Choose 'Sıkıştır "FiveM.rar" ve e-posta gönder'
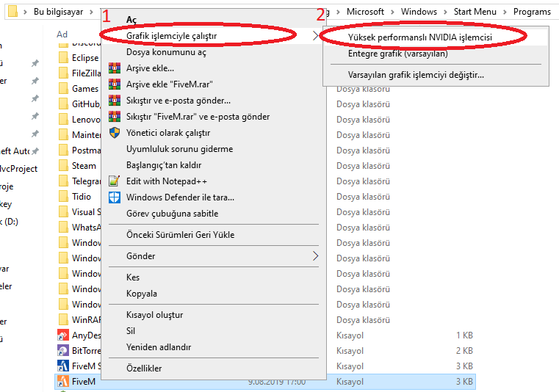This screenshot has width=559, height=392. (198, 117)
